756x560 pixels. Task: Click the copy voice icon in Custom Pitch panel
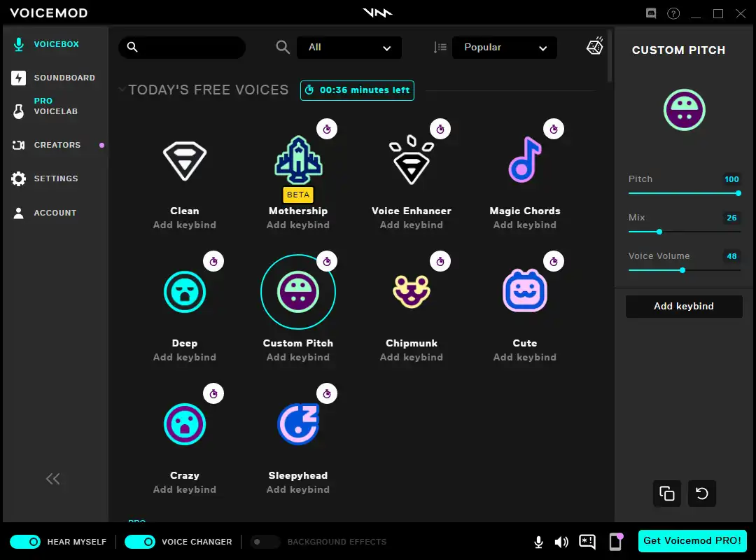pyautogui.click(x=667, y=493)
